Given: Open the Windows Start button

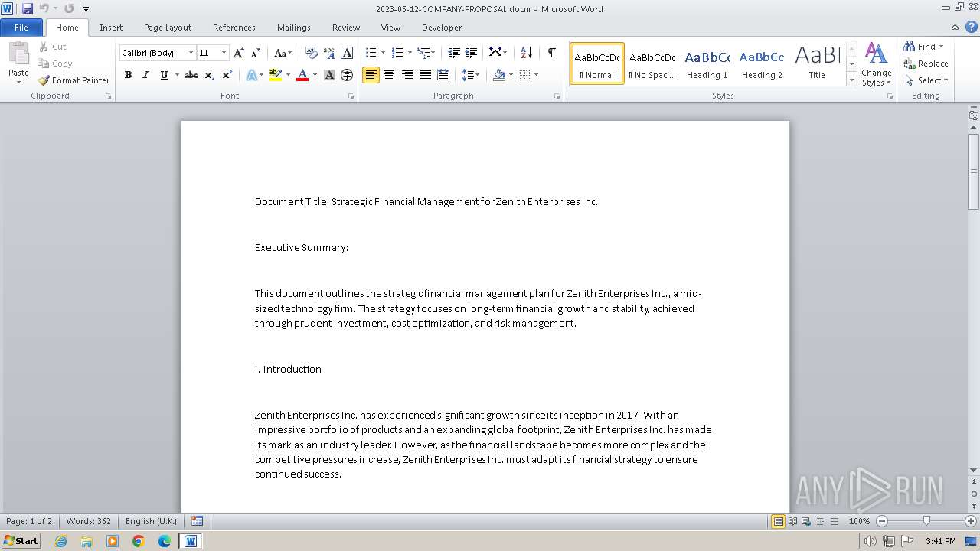Looking at the screenshot, I should pos(21,541).
